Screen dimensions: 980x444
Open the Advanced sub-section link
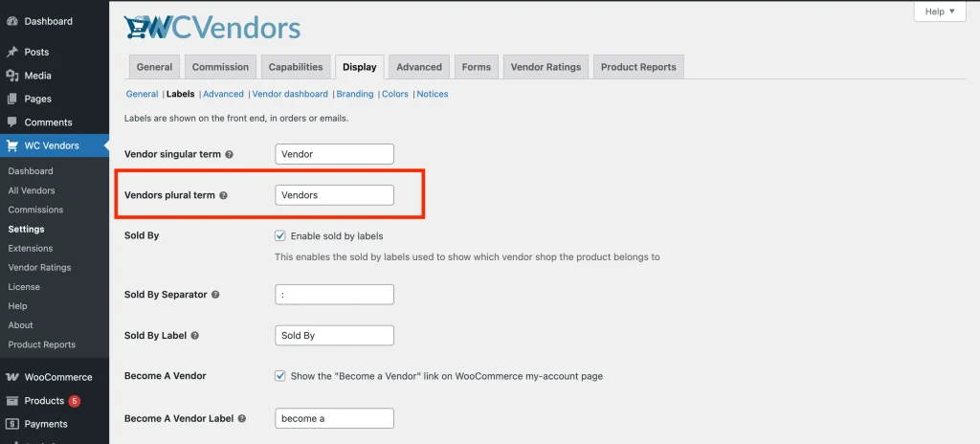(223, 94)
